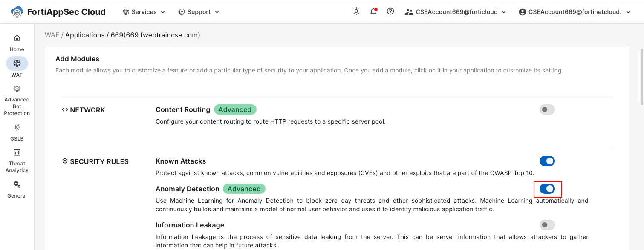
Task: Open Advanced Bot Protection in the sidebar
Action: (x=17, y=101)
